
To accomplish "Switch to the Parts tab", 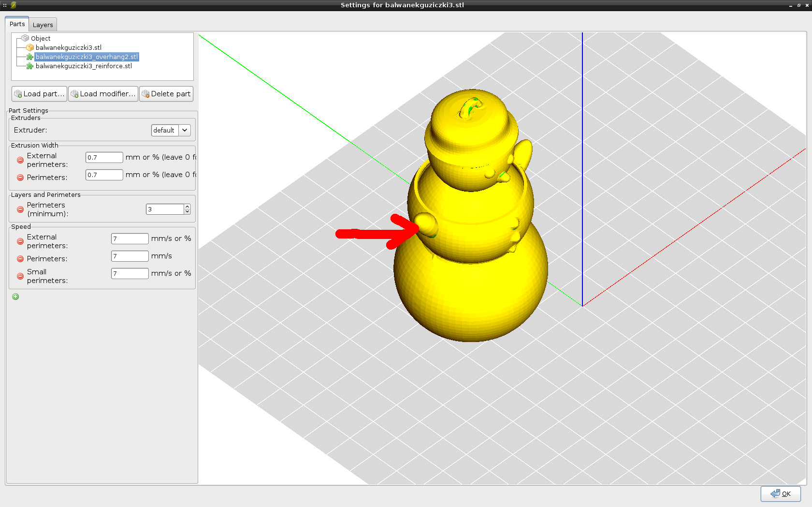I will (17, 24).
